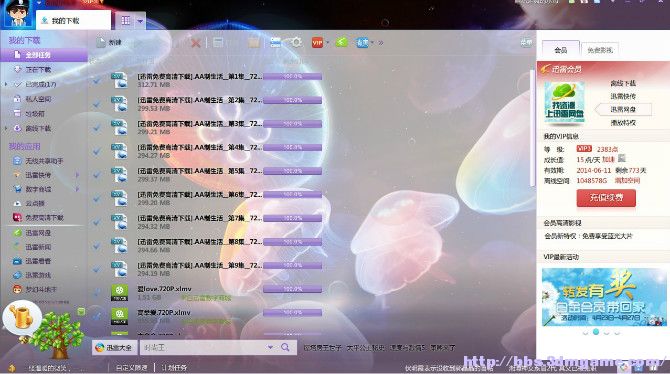670x374 pixels.
Task: Uncheck the AA制生活 第1集 task checkbox
Action: tap(97, 80)
